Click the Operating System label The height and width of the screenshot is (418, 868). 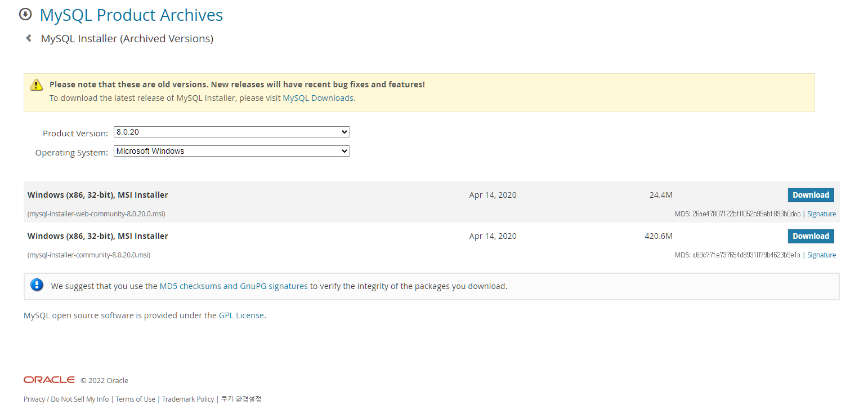click(71, 153)
